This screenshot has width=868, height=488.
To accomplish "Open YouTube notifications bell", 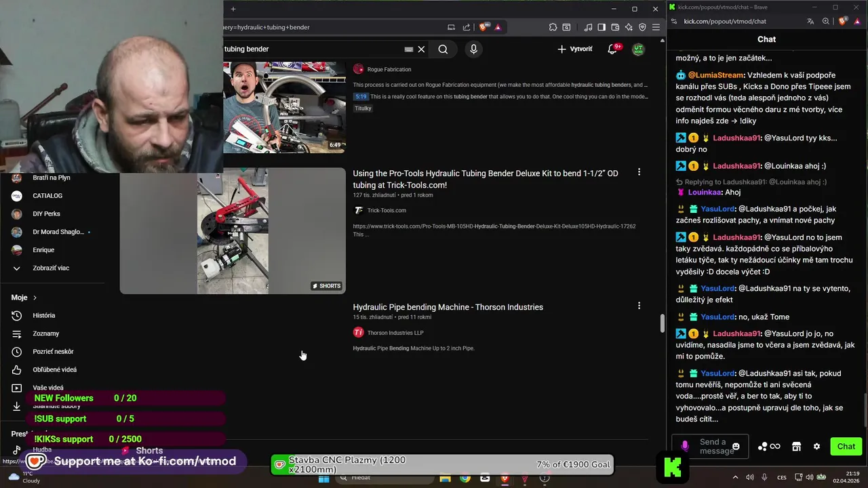I will 612,49.
